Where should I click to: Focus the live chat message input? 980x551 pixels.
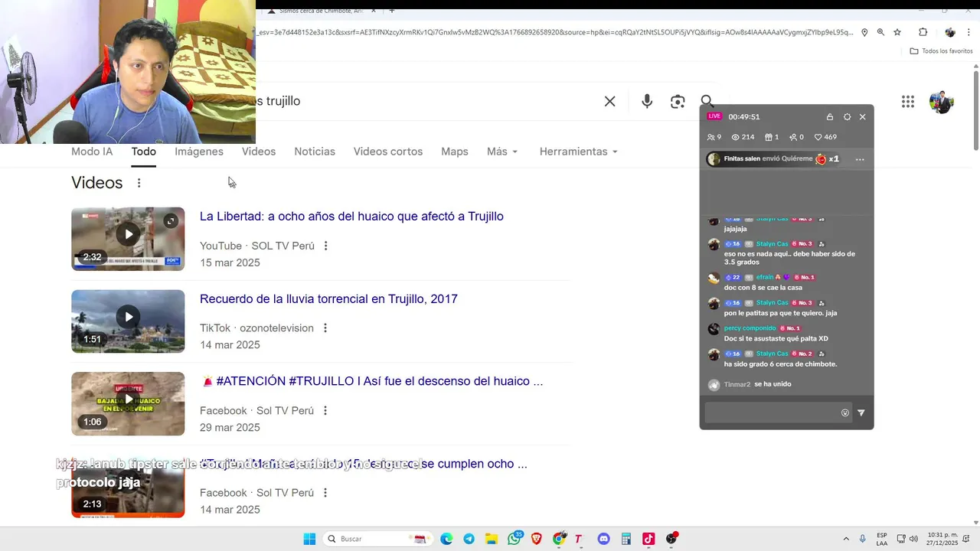770,412
